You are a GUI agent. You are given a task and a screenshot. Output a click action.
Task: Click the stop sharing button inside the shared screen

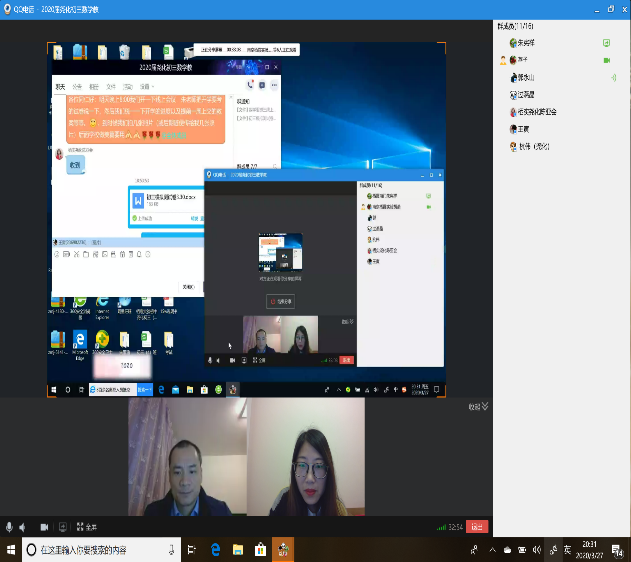tap(280, 301)
